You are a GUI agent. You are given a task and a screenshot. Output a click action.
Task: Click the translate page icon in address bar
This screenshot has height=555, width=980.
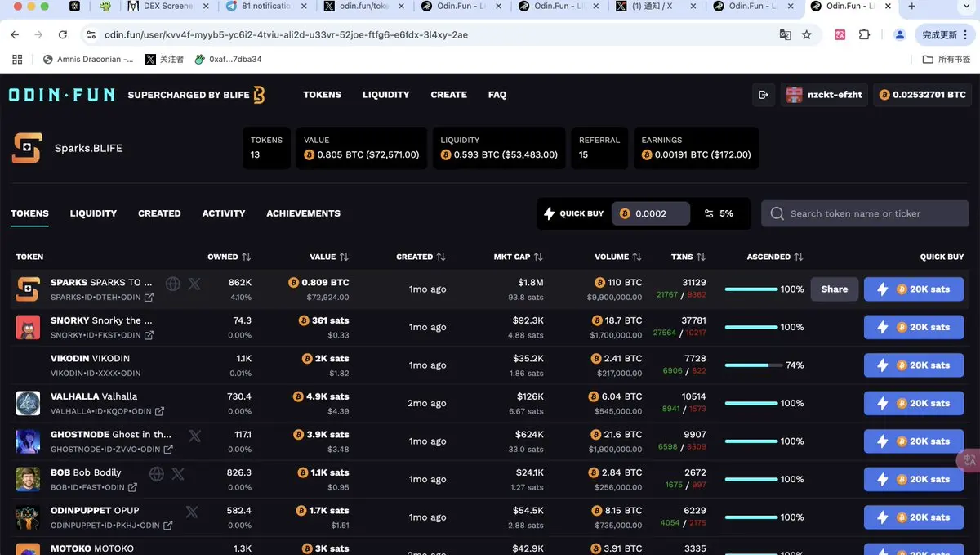(785, 35)
